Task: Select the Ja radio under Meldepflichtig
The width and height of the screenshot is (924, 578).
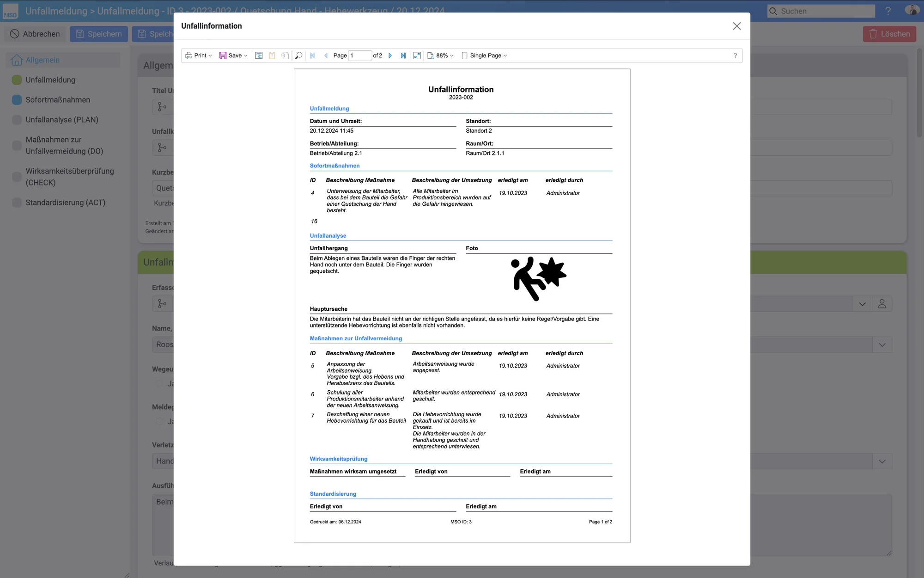Action: coord(159,421)
